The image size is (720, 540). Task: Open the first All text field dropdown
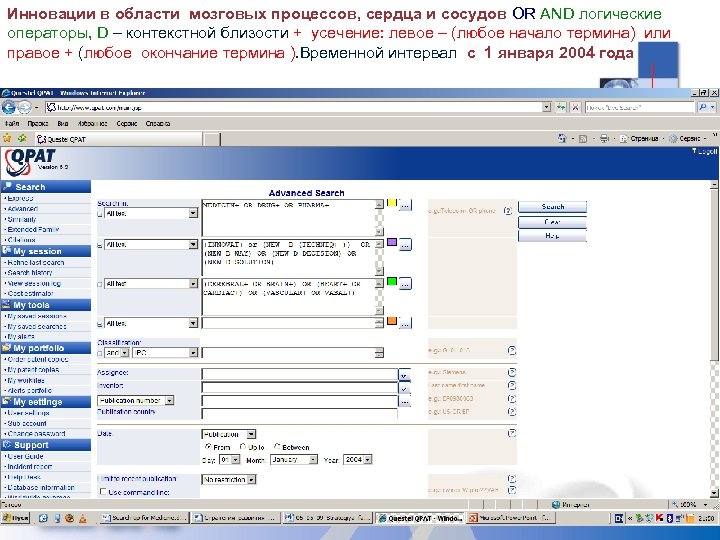[151, 213]
